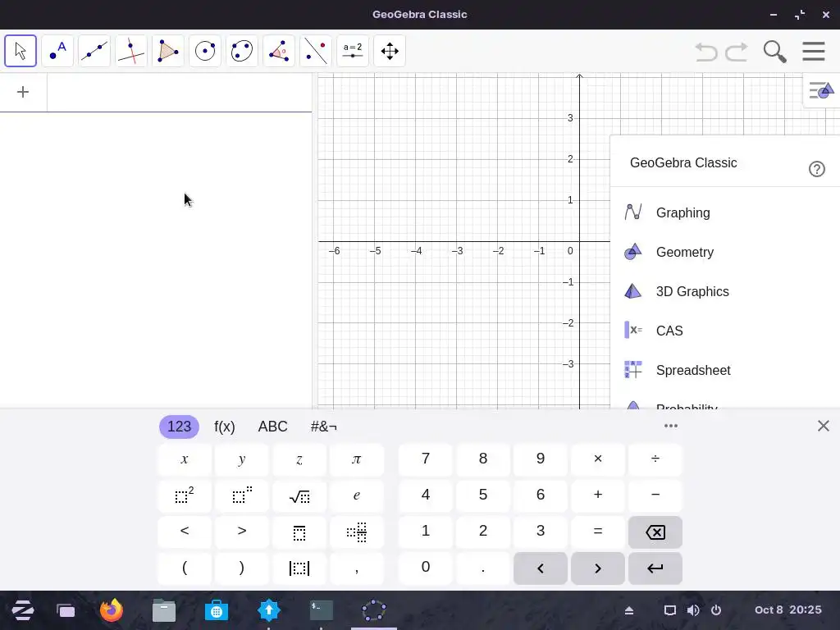The image size is (840, 630).
Task: Tap the comma key
Action: (x=356, y=568)
